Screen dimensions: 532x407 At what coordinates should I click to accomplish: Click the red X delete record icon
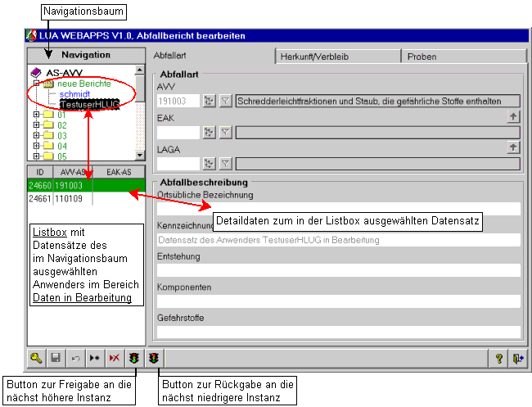(114, 358)
